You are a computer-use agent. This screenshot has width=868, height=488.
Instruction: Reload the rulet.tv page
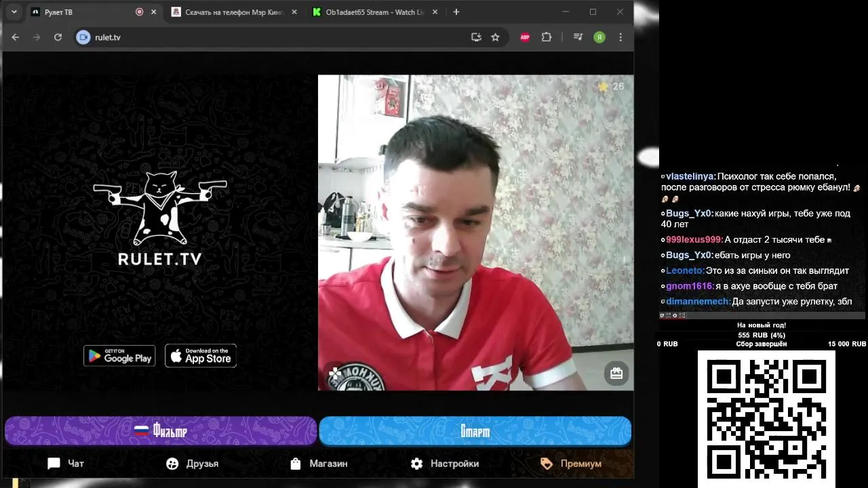[x=58, y=37]
